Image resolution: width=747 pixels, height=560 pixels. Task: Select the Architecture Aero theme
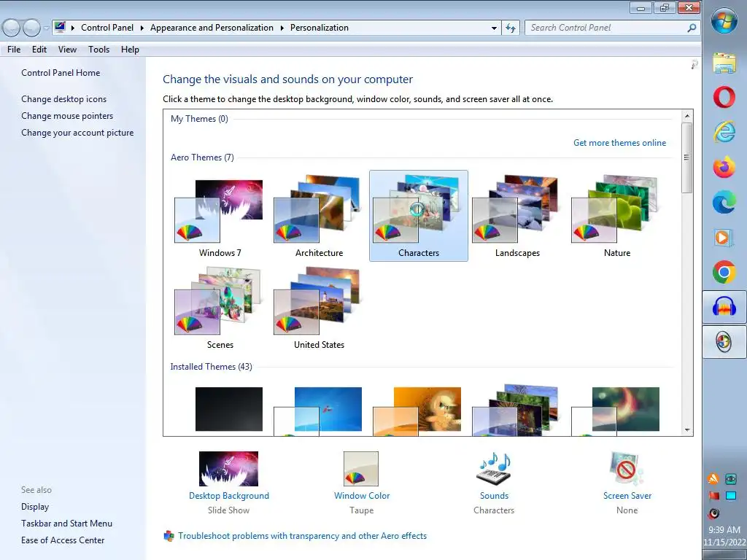point(319,217)
